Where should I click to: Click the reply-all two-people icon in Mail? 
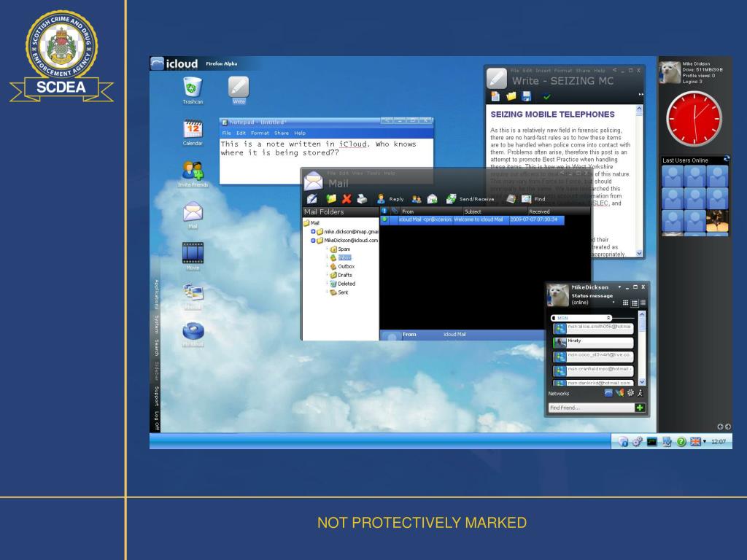click(417, 199)
